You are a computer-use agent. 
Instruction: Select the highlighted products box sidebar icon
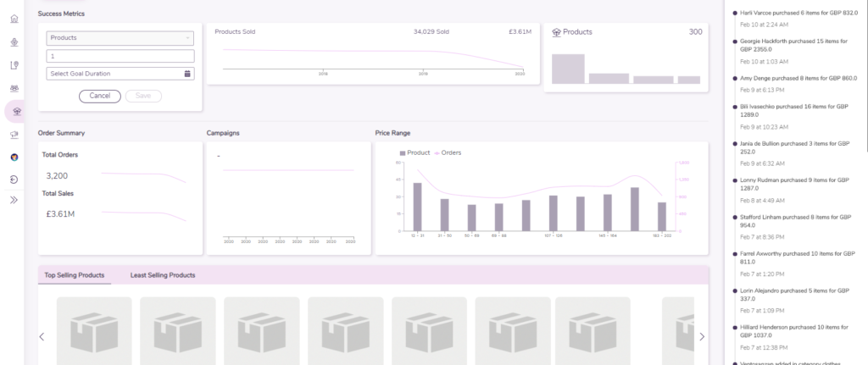(14, 111)
